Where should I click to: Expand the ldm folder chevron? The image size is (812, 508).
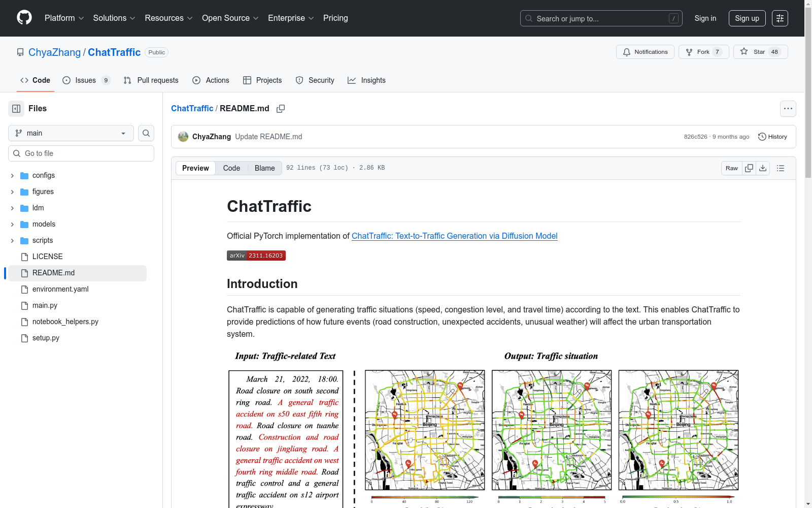tap(12, 208)
